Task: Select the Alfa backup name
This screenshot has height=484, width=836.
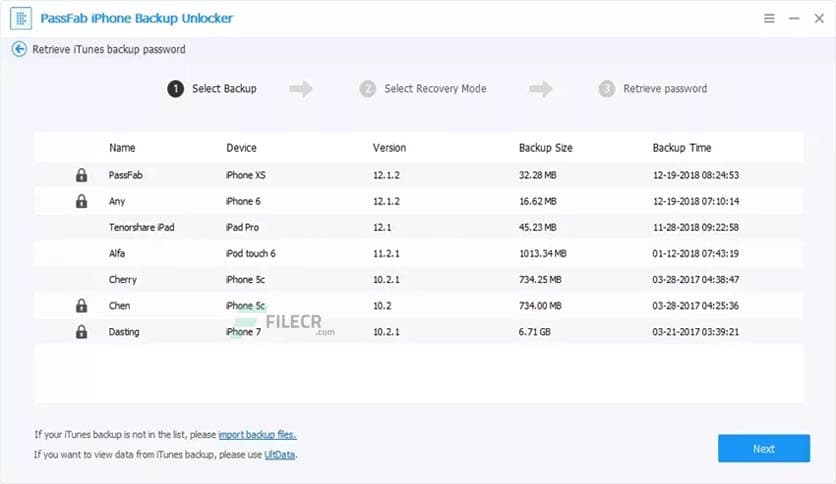Action: click(117, 253)
